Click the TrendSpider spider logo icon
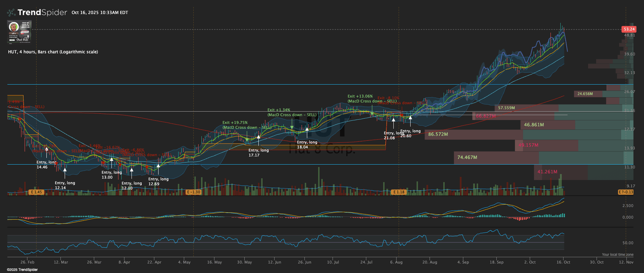 point(11,13)
